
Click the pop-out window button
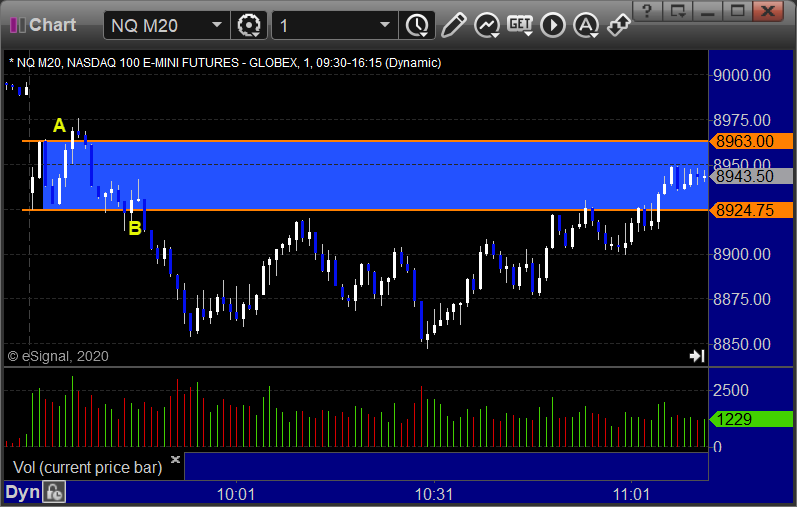click(x=678, y=11)
